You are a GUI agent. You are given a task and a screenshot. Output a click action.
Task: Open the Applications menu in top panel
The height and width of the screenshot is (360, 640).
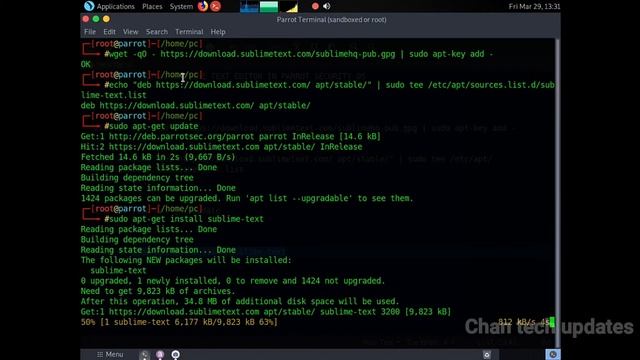(116, 6)
